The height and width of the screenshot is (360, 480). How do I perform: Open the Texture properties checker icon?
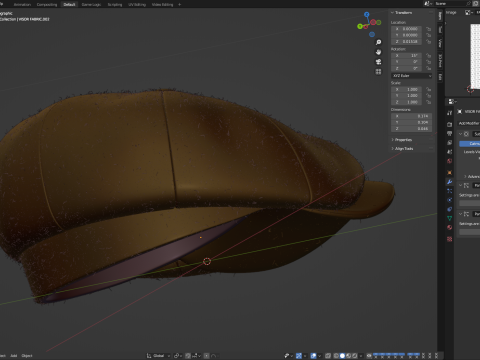coord(450,239)
